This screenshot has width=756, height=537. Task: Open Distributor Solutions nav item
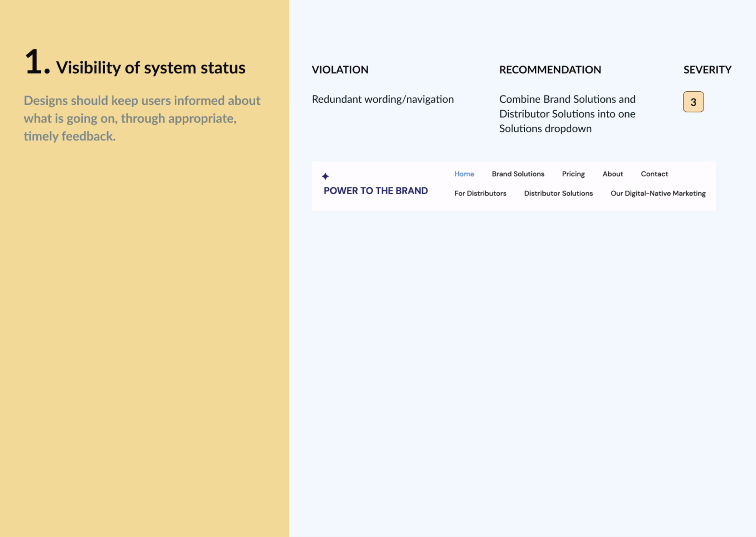pyautogui.click(x=558, y=193)
